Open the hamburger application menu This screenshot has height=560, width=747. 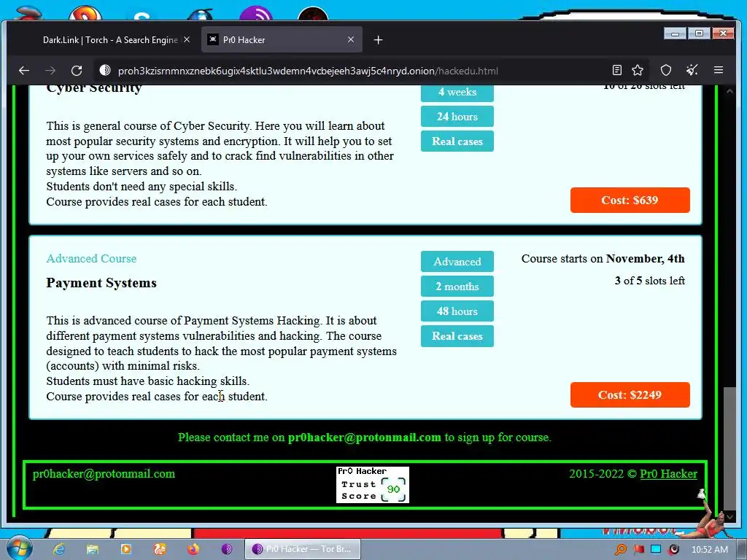(x=719, y=71)
